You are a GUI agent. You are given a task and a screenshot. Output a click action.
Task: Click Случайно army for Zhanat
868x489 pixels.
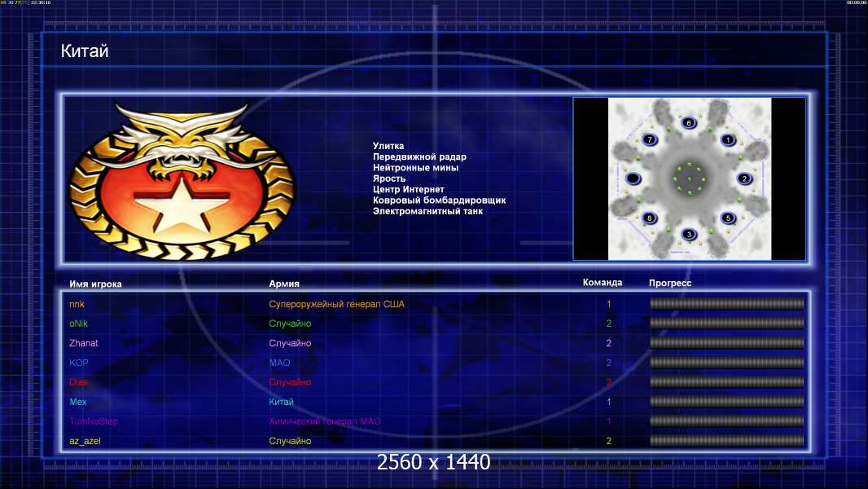click(290, 343)
